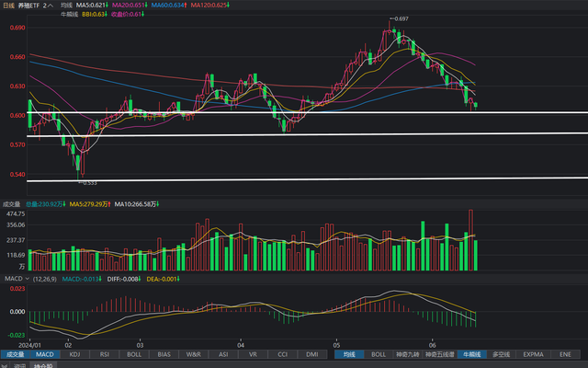The image size is (588, 368).
Task: Select the MACD indicator tab
Action: pyautogui.click(x=45, y=354)
